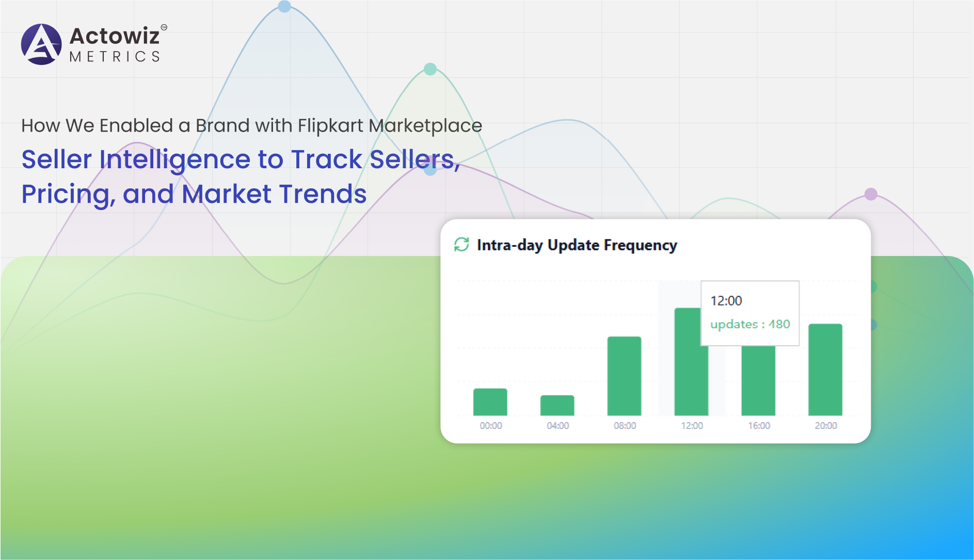This screenshot has height=560, width=974.
Task: Select the 08:00 bar in chart
Action: (624, 376)
